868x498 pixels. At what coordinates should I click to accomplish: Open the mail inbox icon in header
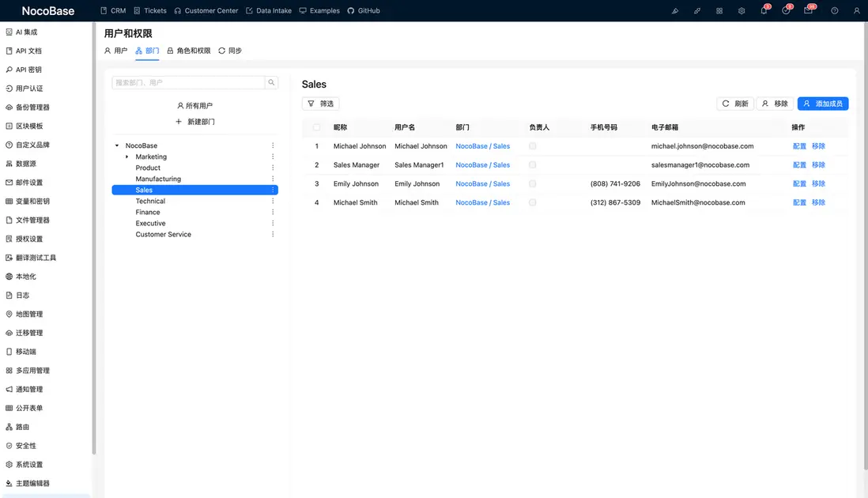tap(808, 10)
